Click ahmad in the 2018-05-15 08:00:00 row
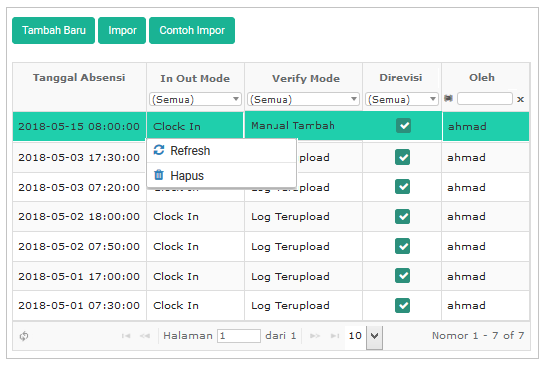 [x=467, y=126]
